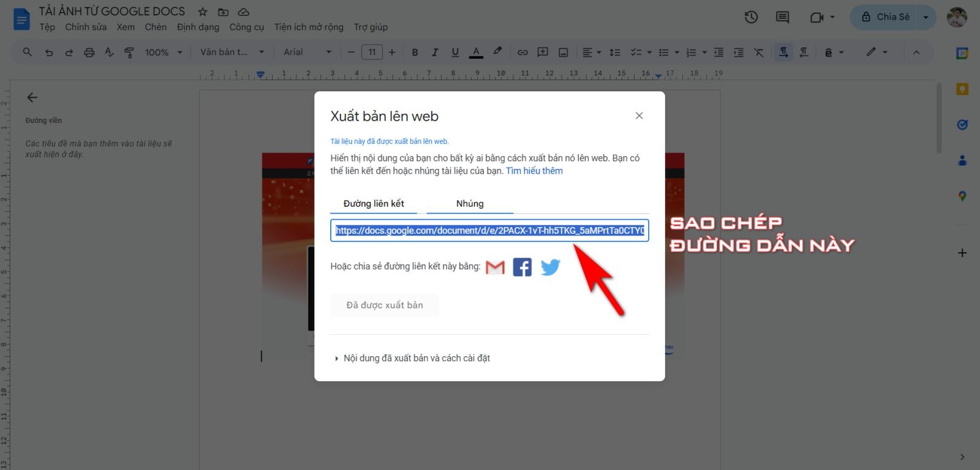Close the Xuất bản lên web dialog
The image size is (980, 470).
[x=639, y=116]
